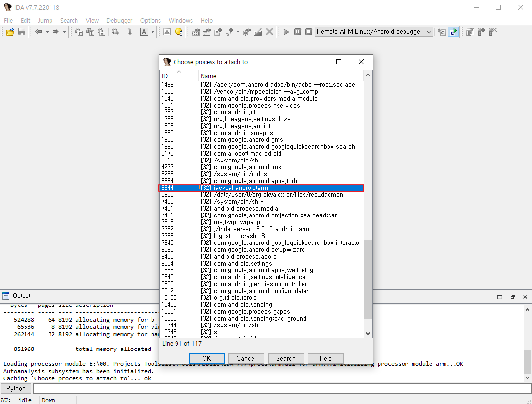The width and height of the screenshot is (532, 404).
Task: Jump back with the left arrow icon
Action: [39, 32]
